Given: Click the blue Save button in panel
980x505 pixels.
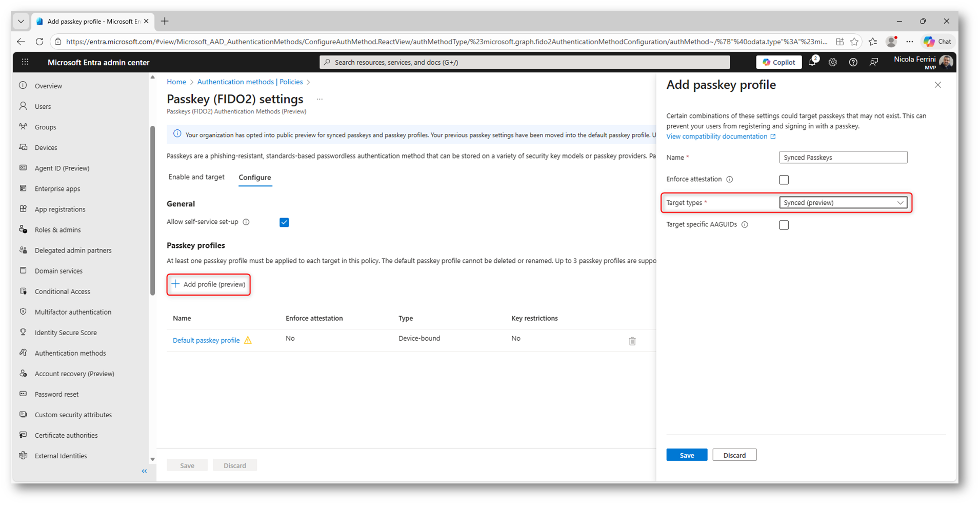Looking at the screenshot, I should (686, 455).
